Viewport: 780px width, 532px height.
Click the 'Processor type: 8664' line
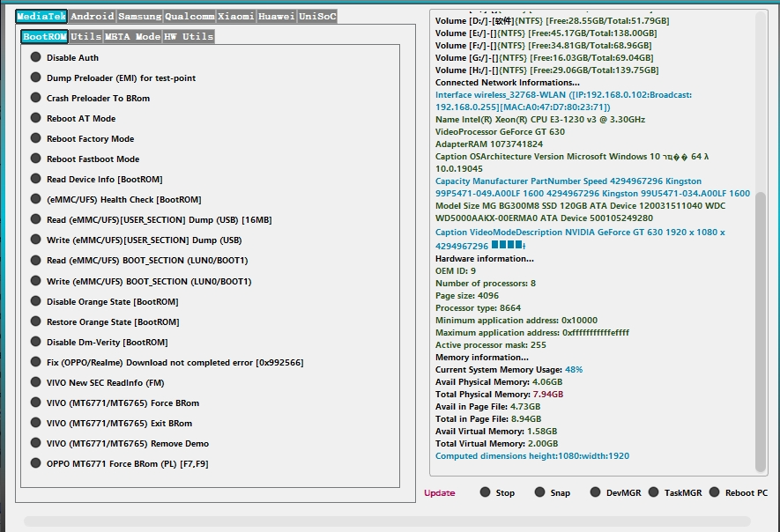(x=478, y=307)
